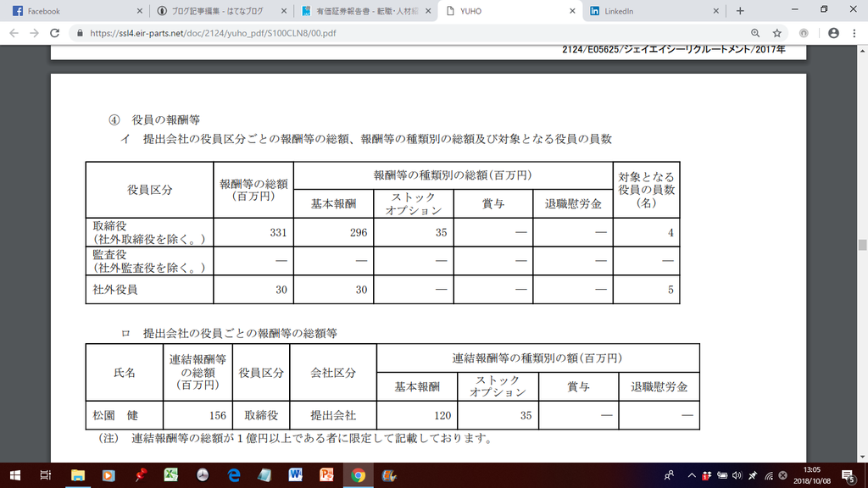Open the Action Center notifications

click(x=849, y=475)
